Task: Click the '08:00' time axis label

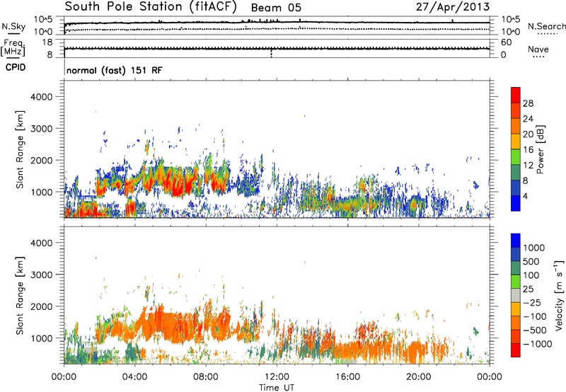Action: (x=206, y=377)
